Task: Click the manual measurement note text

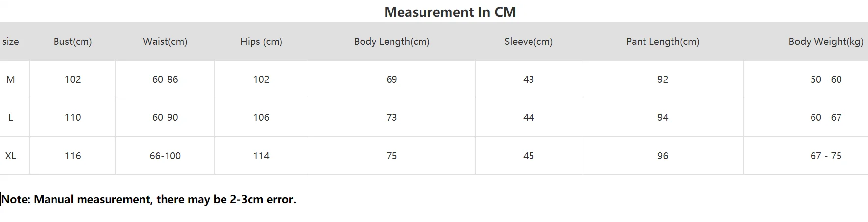Action: (x=149, y=199)
